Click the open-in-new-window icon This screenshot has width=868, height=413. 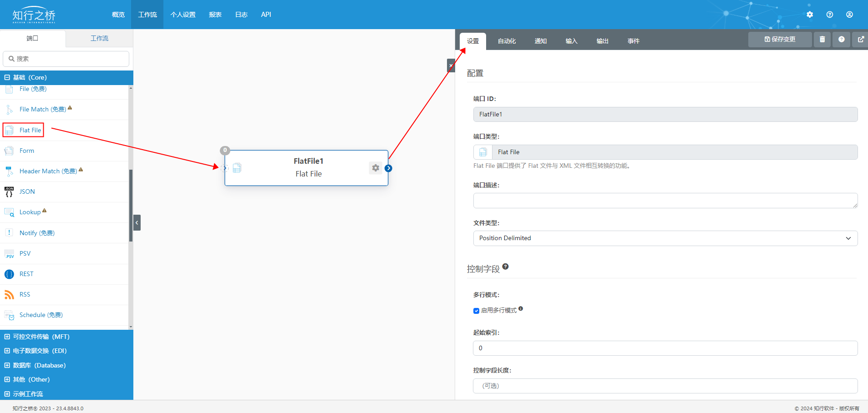point(861,40)
